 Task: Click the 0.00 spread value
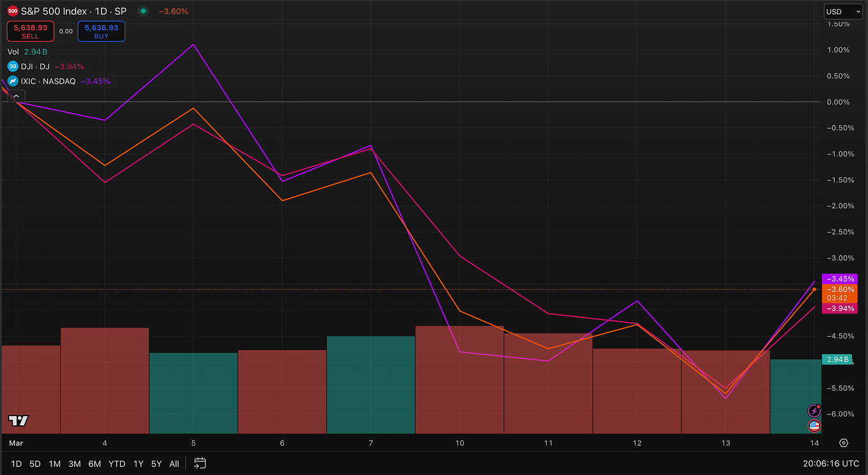point(66,31)
